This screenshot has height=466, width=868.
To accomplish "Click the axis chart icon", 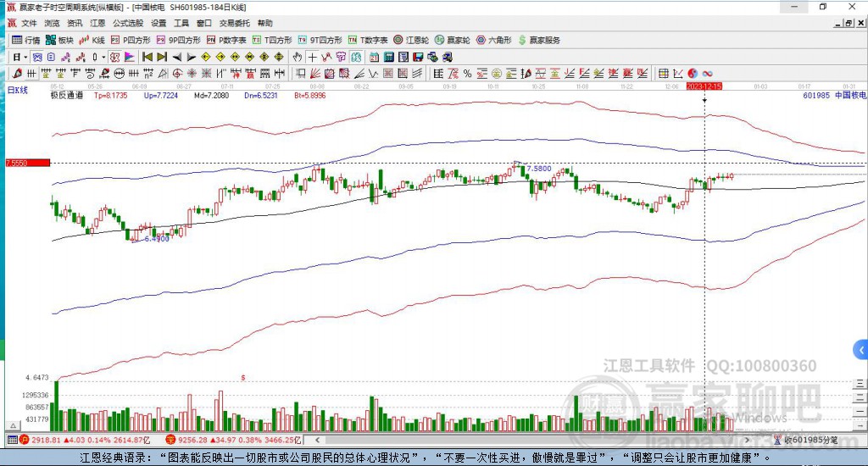I will (x=677, y=74).
